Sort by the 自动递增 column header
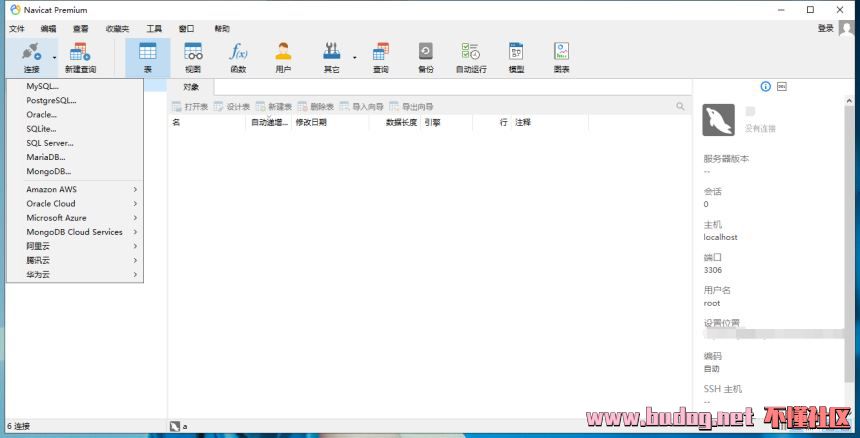860x438 pixels. (269, 123)
